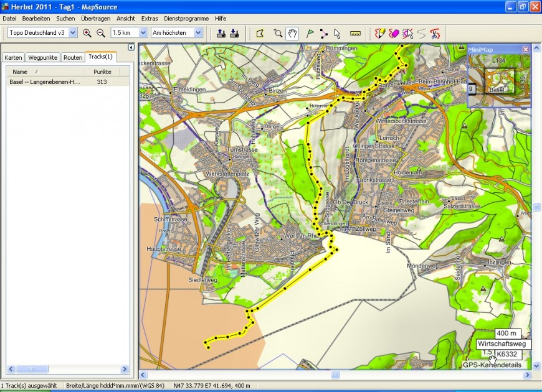Screen dimensions: 542x392
Task: Select the Basel -- Langenebenen track row
Action: (68, 82)
